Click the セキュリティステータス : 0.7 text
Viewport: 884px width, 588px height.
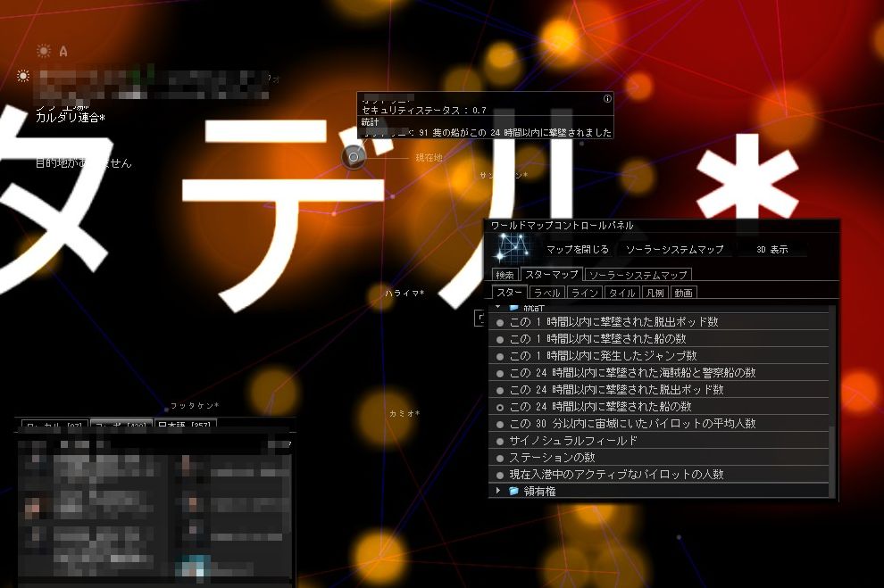click(x=424, y=111)
